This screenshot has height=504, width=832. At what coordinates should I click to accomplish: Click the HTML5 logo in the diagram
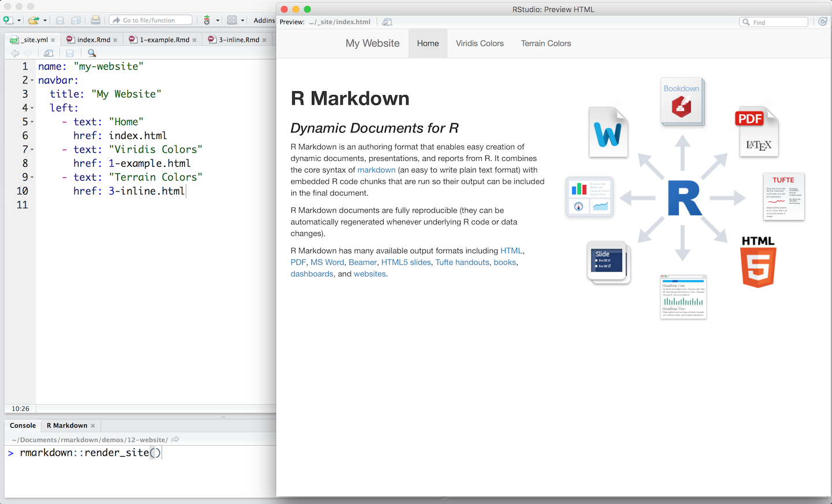click(x=758, y=262)
